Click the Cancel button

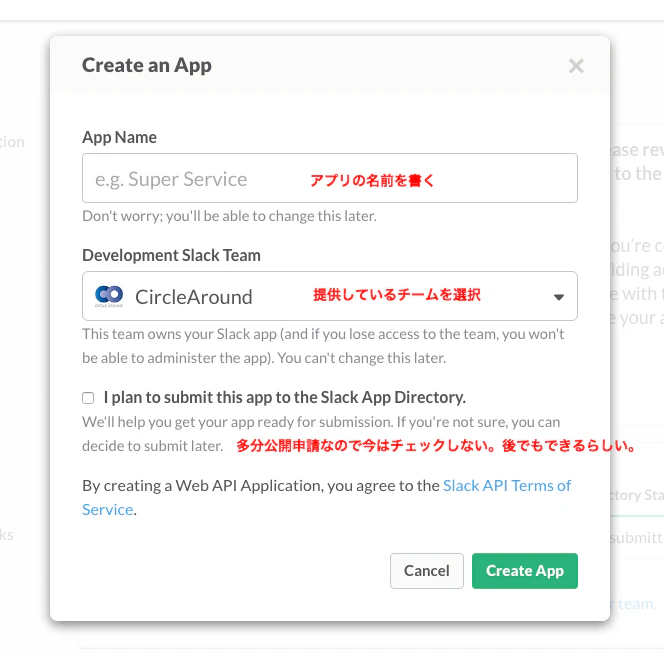tap(426, 571)
